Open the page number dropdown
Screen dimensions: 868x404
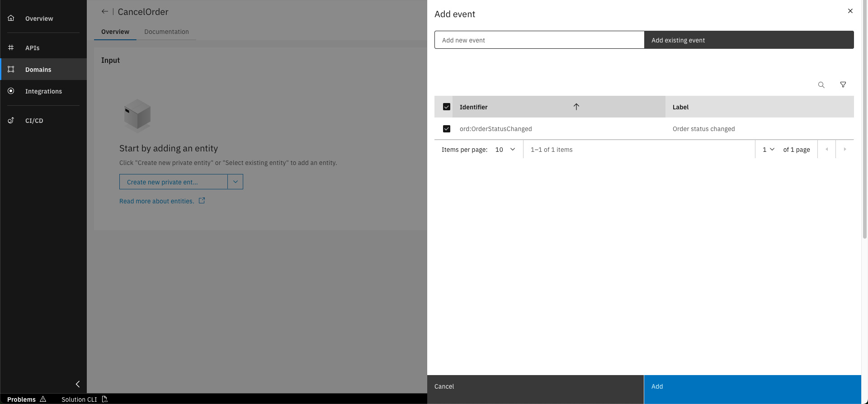pyautogui.click(x=769, y=150)
